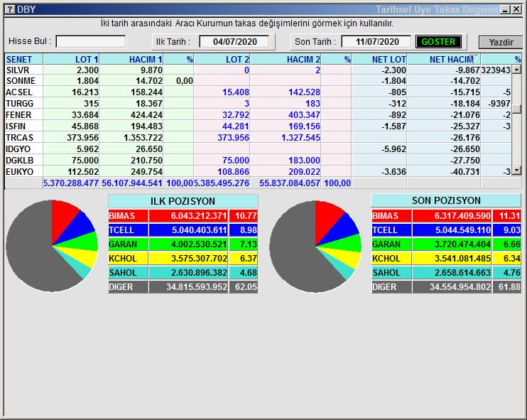527x420 pixels.
Task: Sort by the NET HACIM column header
Action: [x=444, y=59]
